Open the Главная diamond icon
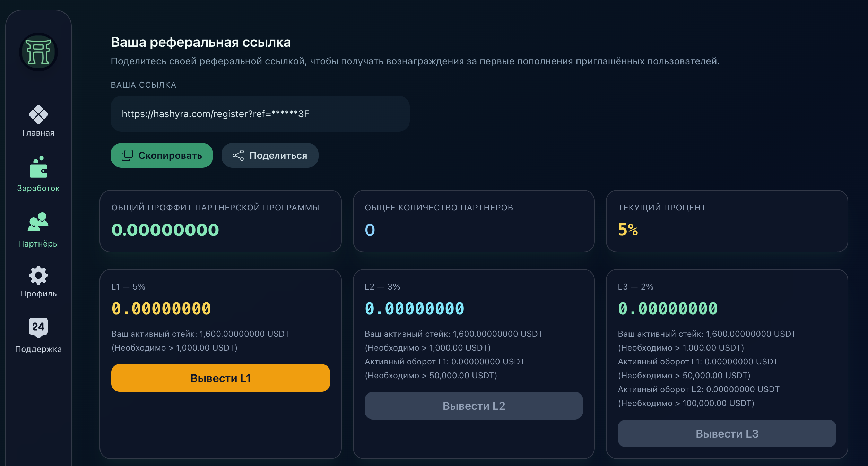This screenshot has height=466, width=868. [38, 114]
